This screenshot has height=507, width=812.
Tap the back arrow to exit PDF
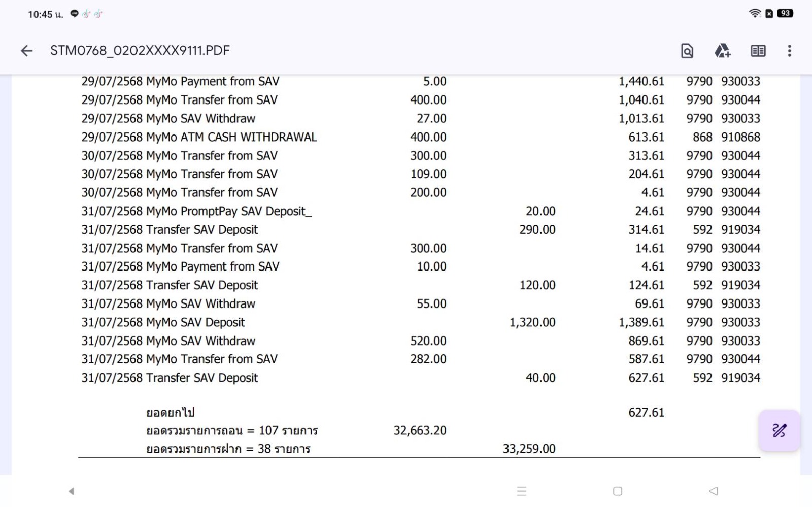click(x=27, y=51)
